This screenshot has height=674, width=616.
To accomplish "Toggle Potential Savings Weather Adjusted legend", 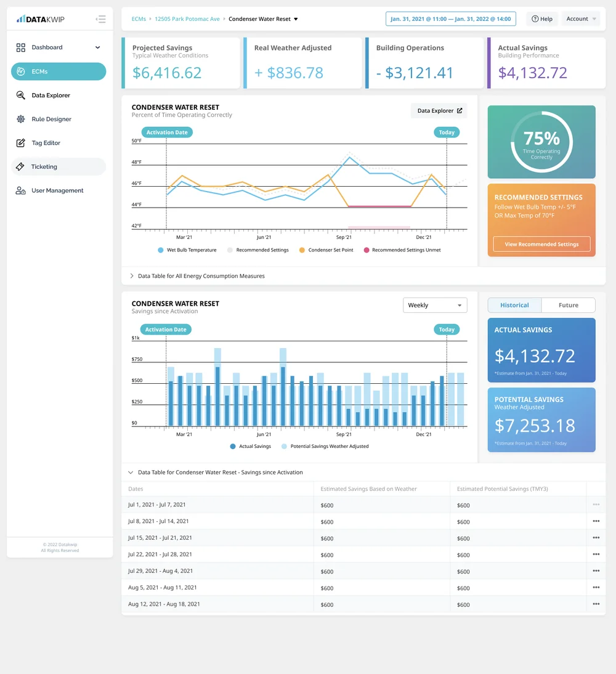I will tap(325, 447).
